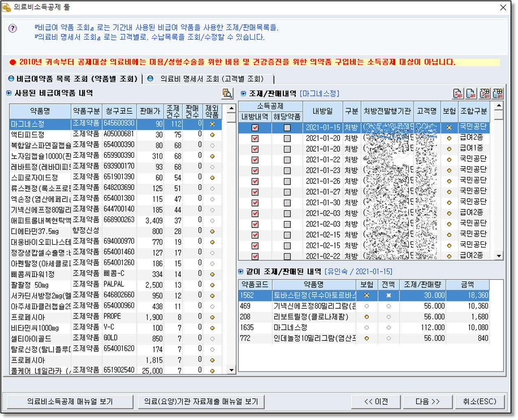Image resolution: width=518 pixels, height=420 pixels.
Task: Click the magnifier search icon above drug list
Action: [x=227, y=94]
